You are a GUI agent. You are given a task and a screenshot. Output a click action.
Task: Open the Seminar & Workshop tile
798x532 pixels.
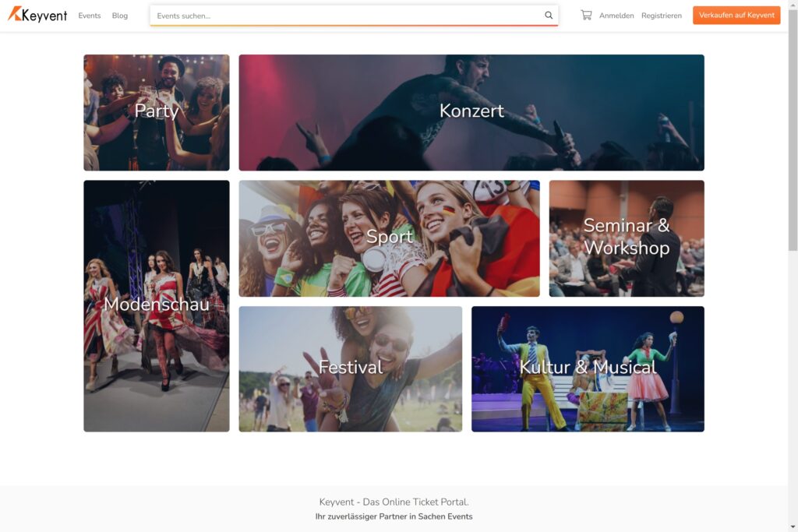pos(627,238)
